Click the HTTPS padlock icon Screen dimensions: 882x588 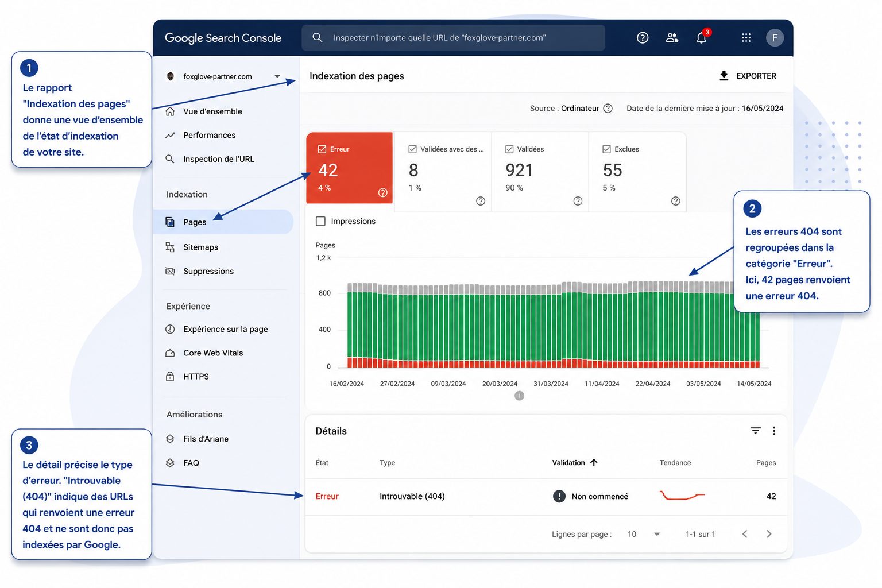[x=170, y=377]
